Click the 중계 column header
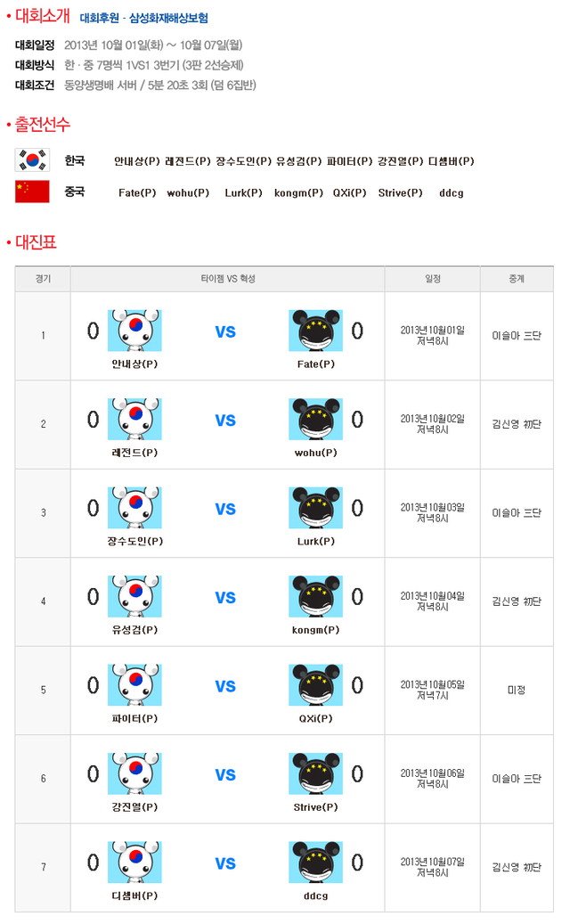570x924 pixels. coord(517,279)
